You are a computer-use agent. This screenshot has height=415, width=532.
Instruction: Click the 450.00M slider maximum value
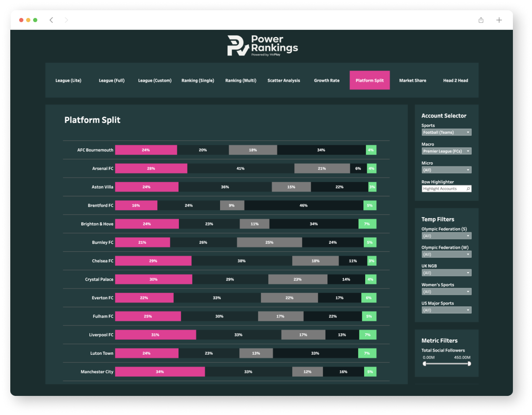coord(462,357)
